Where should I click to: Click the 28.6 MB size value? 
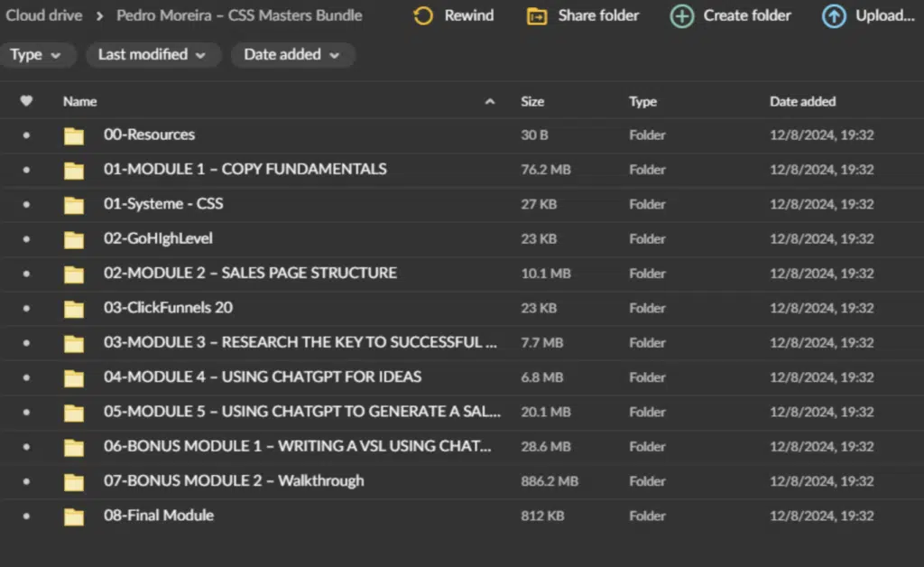[x=546, y=447]
